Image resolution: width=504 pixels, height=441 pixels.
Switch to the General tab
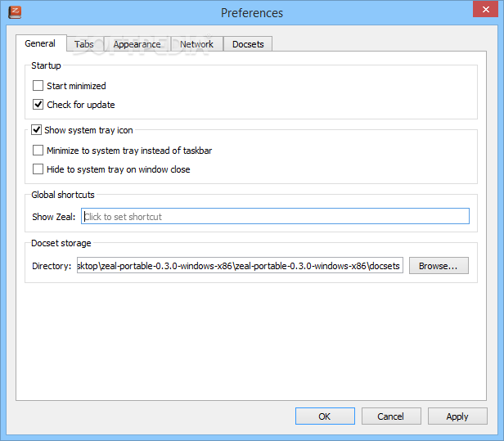pyautogui.click(x=40, y=43)
